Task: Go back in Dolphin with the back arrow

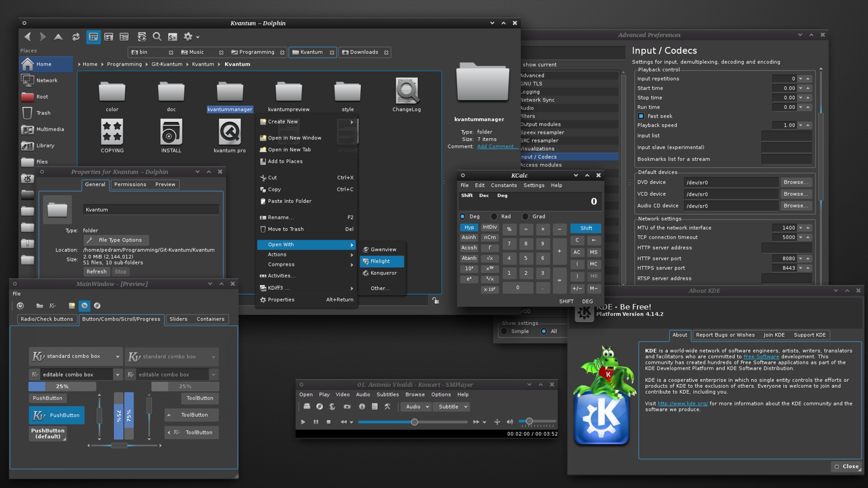Action: tap(27, 37)
